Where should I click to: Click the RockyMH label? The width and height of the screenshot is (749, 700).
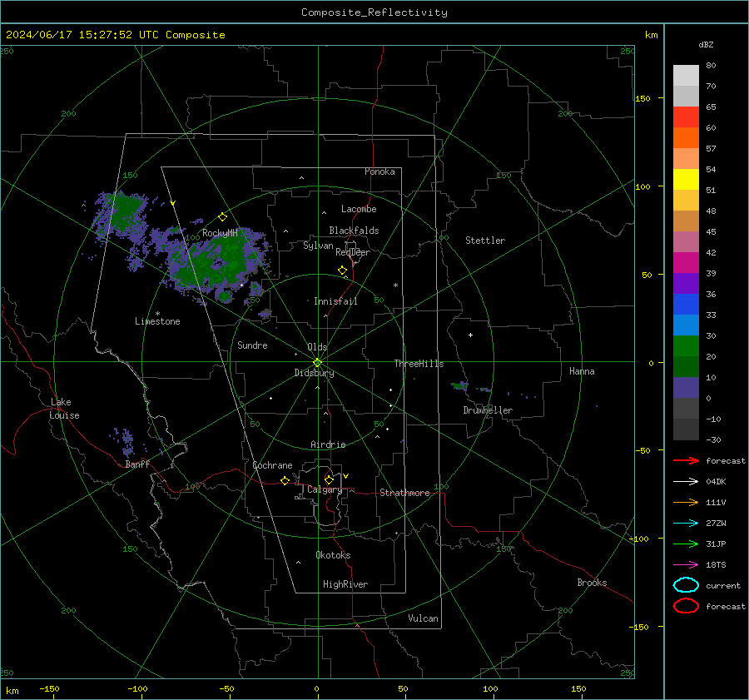[x=220, y=233]
